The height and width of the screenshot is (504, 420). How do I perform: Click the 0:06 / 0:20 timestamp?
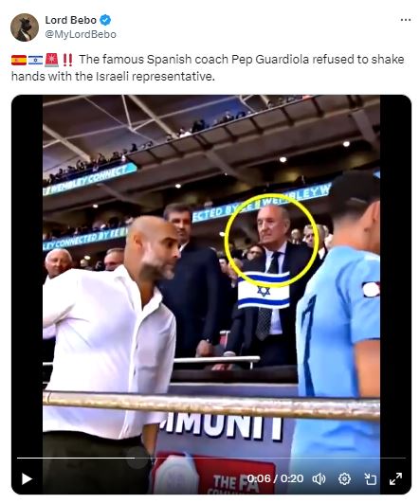coord(275,478)
